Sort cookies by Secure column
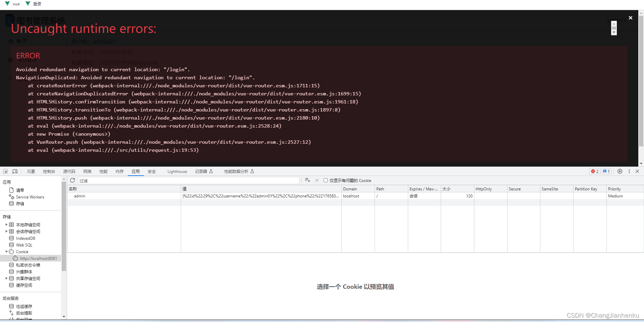 point(524,189)
